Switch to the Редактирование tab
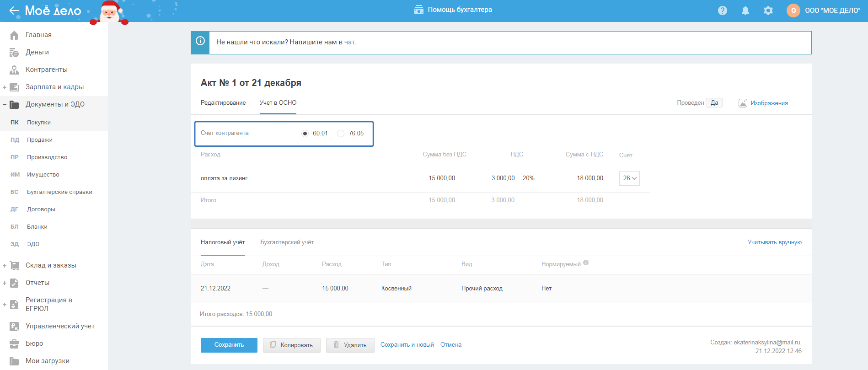Screen dimensions: 868x370 pyautogui.click(x=223, y=103)
